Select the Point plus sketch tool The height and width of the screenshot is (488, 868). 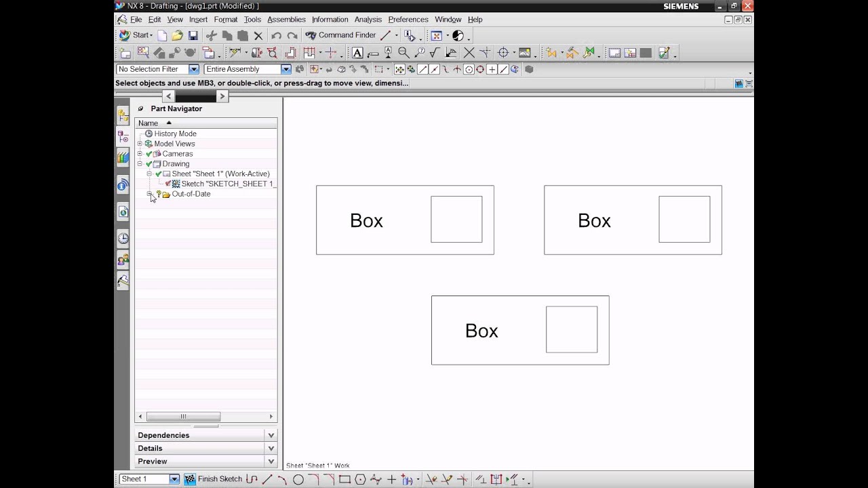pyautogui.click(x=391, y=479)
